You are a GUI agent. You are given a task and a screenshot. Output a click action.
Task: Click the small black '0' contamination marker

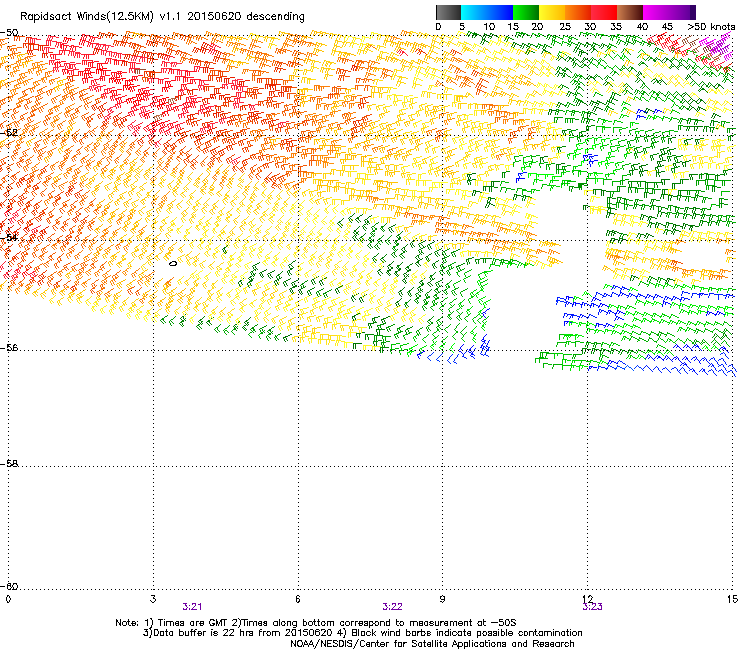[x=173, y=263]
